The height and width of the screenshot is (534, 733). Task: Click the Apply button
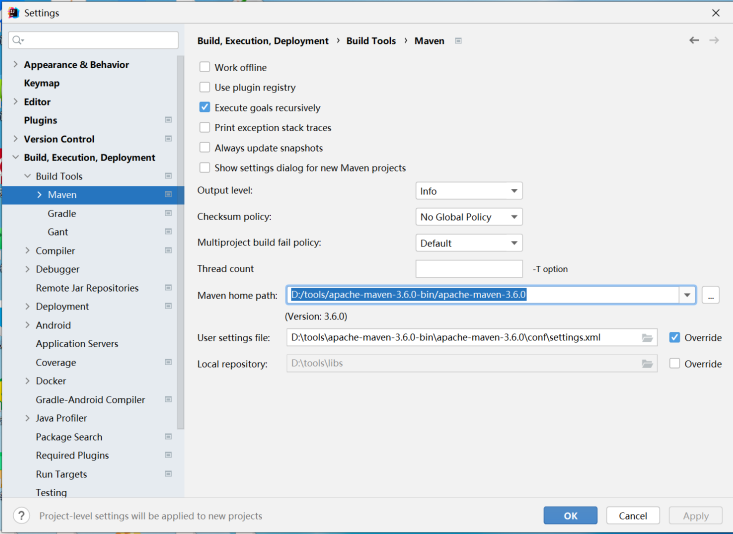click(x=696, y=515)
